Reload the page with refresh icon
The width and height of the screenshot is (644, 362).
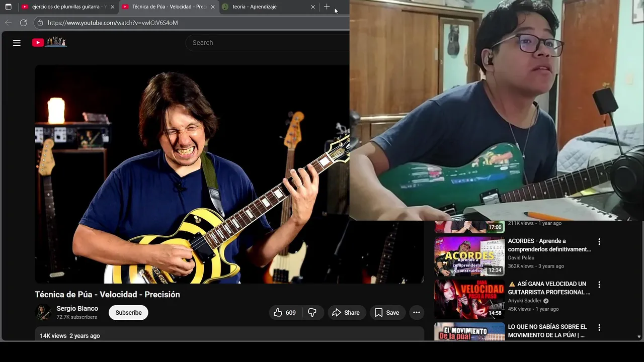pyautogui.click(x=23, y=23)
